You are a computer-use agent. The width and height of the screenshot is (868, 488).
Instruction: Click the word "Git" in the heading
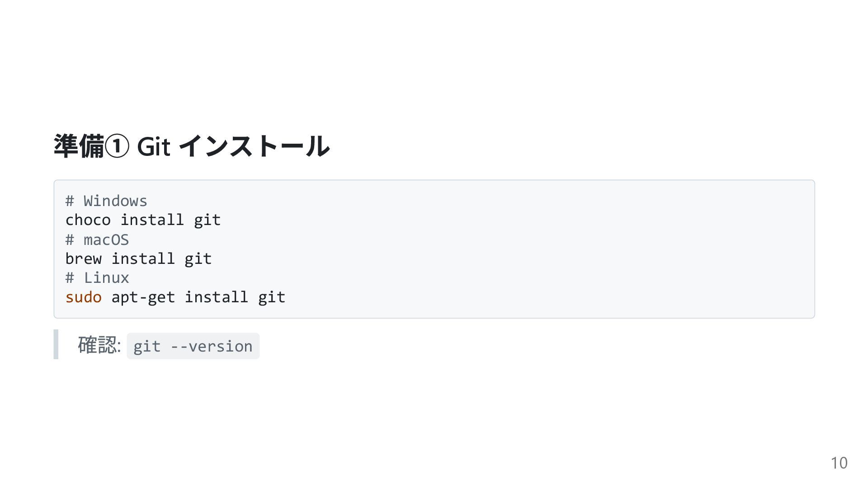[x=153, y=147]
